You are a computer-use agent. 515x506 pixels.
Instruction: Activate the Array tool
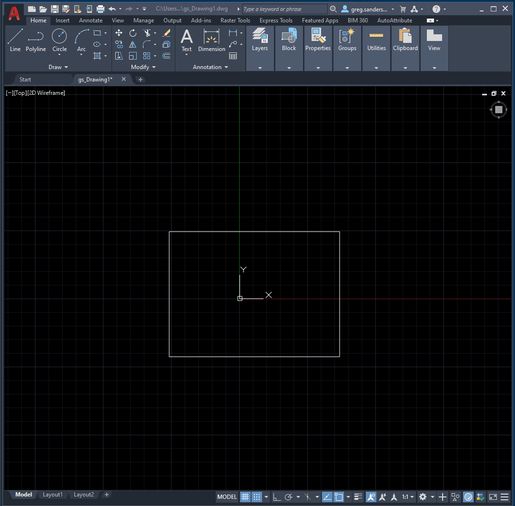[146, 56]
